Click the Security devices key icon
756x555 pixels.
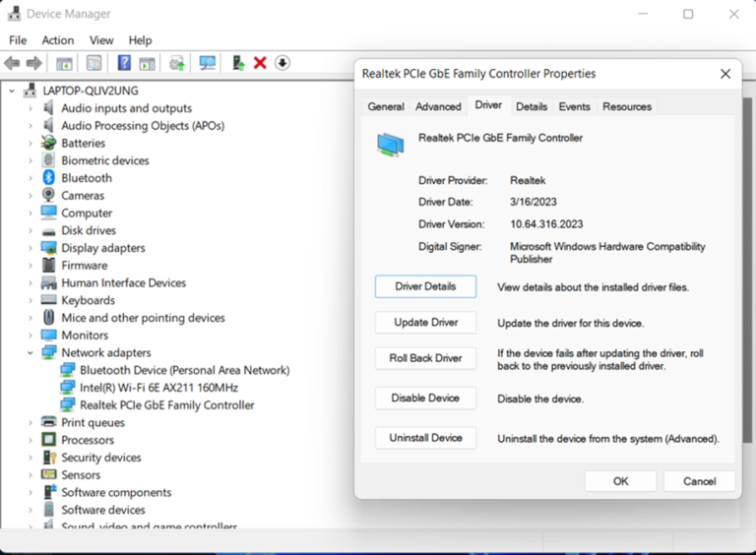click(x=49, y=458)
